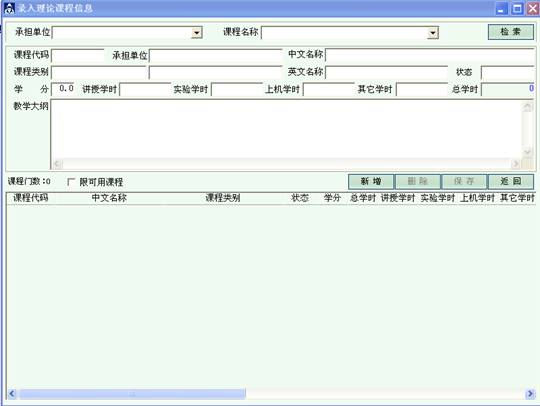Image resolution: width=540 pixels, height=406 pixels.
Task: Click the table's horizontal scrollbar left arrow
Action: click(12, 394)
